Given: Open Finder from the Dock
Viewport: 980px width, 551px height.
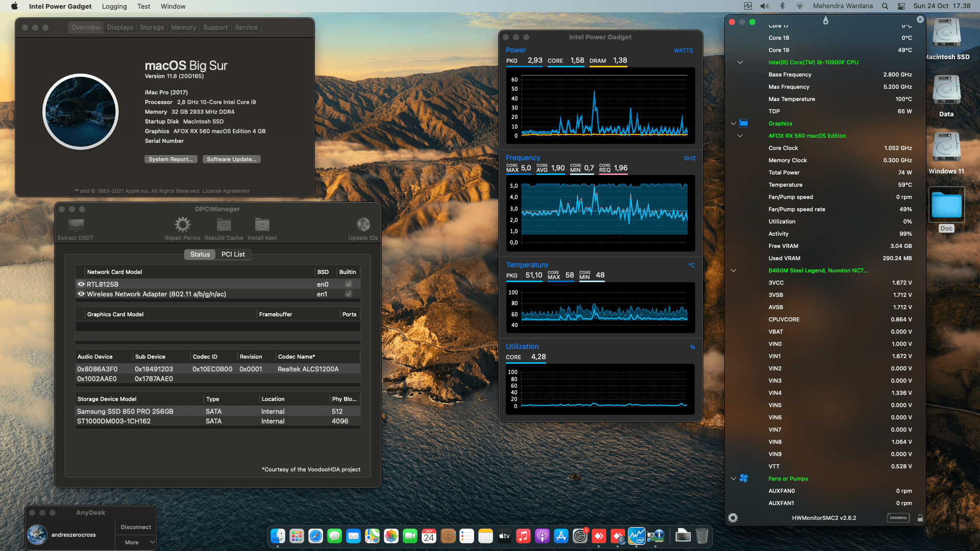Looking at the screenshot, I should pos(278,536).
